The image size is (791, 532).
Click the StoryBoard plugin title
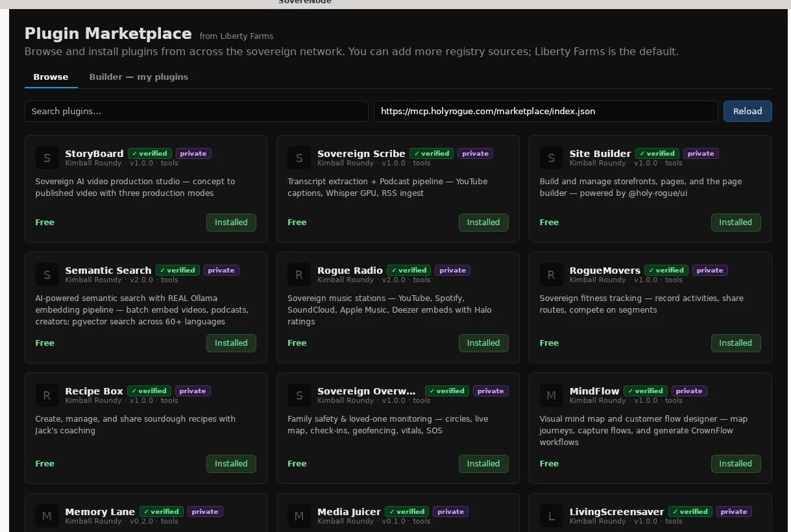point(94,154)
